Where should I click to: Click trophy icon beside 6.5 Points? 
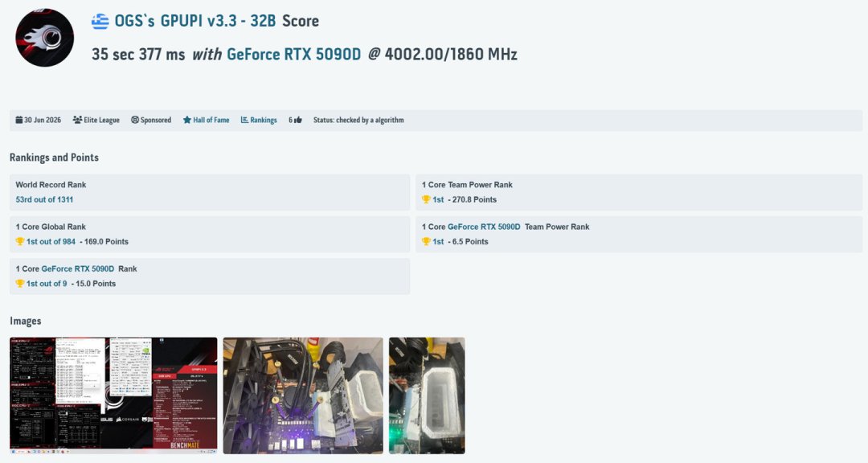tap(426, 241)
